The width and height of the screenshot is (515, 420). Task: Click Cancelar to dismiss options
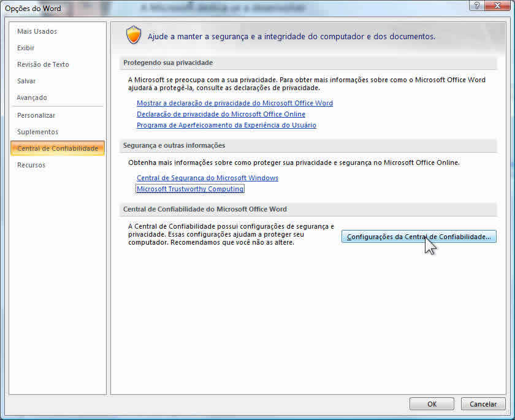tap(483, 404)
